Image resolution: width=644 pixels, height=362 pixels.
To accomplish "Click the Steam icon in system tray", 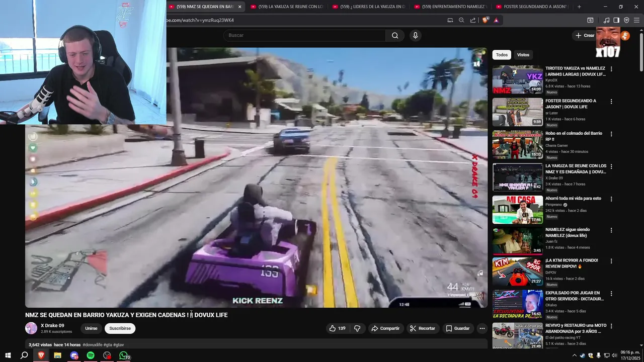I will [583, 355].
